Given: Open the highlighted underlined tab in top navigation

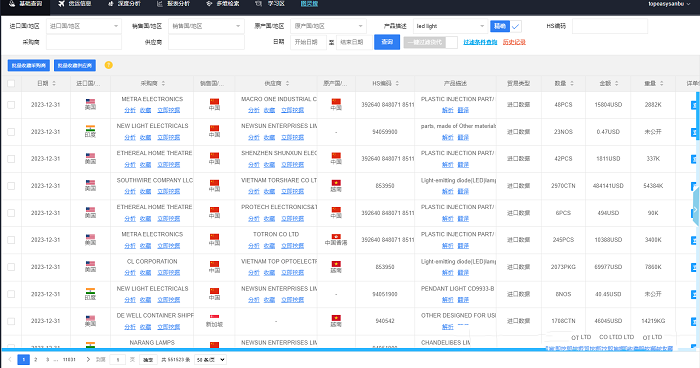Looking at the screenshot, I should (309, 4).
